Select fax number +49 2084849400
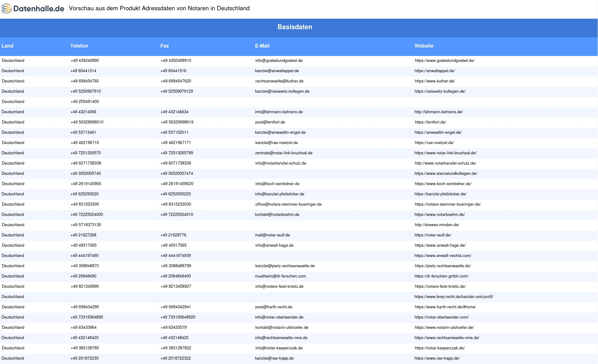This screenshot has height=364, width=598. (176, 276)
